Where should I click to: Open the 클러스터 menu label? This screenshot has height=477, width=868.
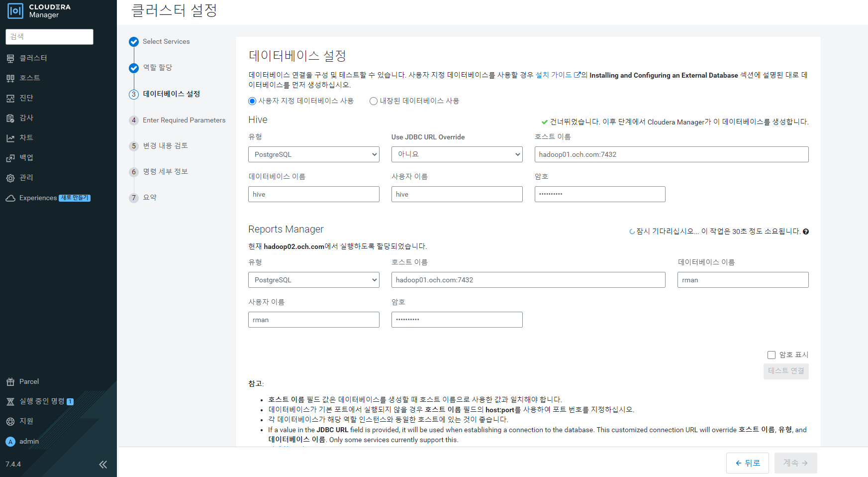pyautogui.click(x=33, y=58)
